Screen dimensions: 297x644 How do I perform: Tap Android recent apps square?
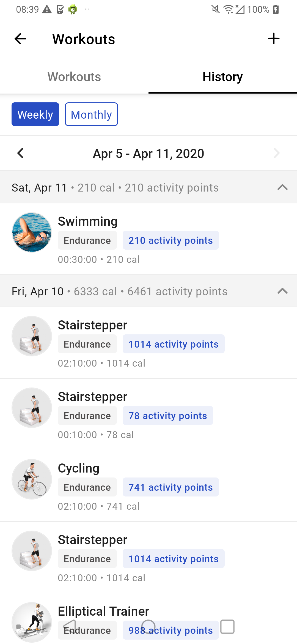227,627
